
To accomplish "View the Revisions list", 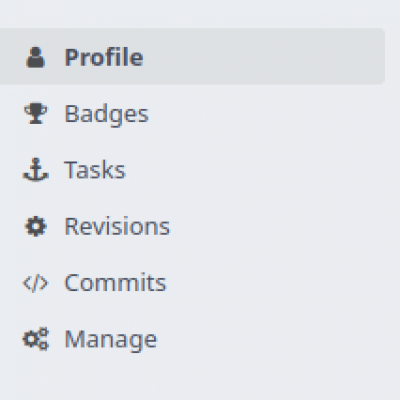I will pyautogui.click(x=192, y=226).
